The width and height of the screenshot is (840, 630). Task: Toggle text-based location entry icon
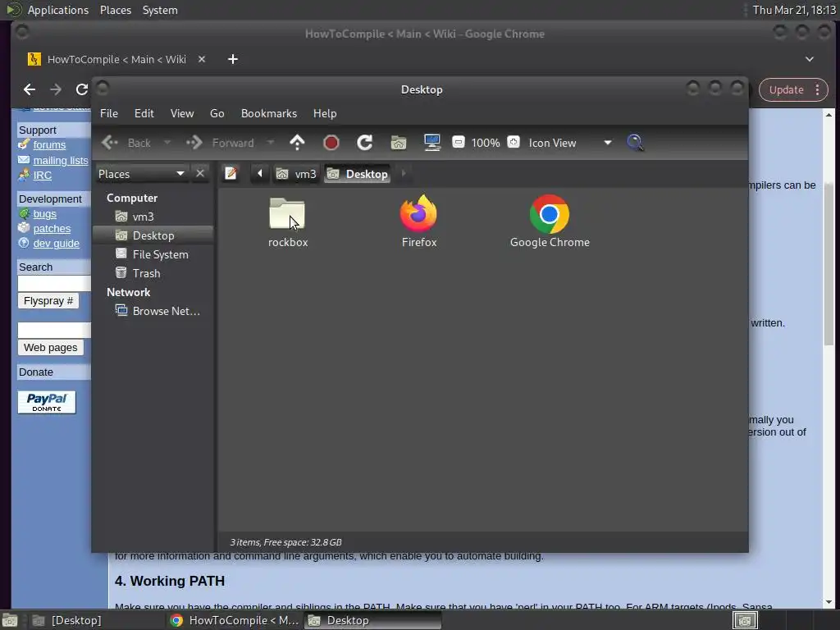coord(231,173)
